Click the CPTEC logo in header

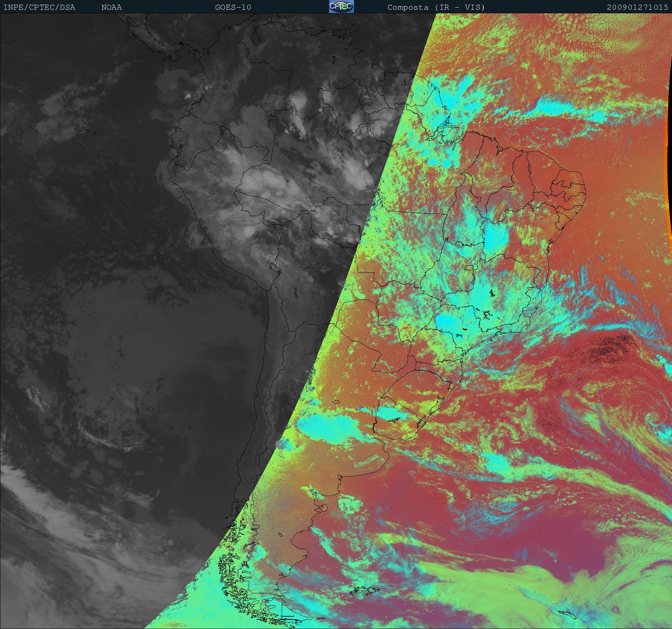point(341,7)
